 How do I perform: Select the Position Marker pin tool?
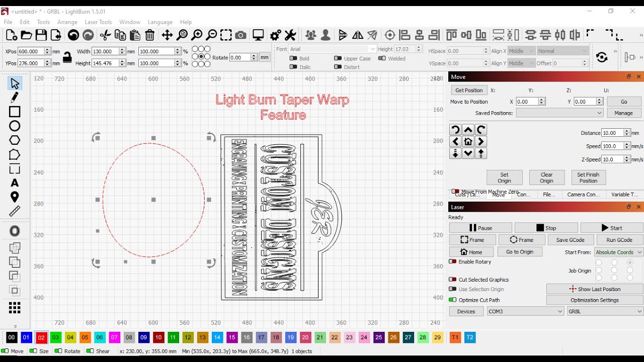(x=15, y=197)
